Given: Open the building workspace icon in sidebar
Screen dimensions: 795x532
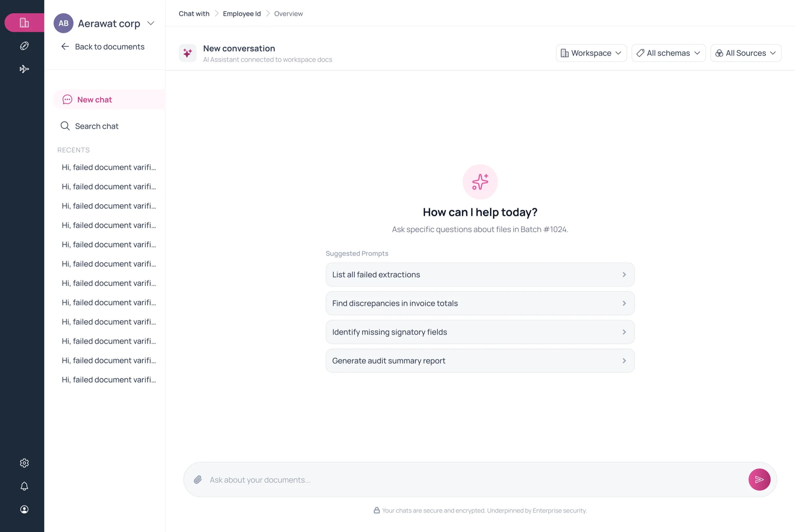Looking at the screenshot, I should (24, 23).
